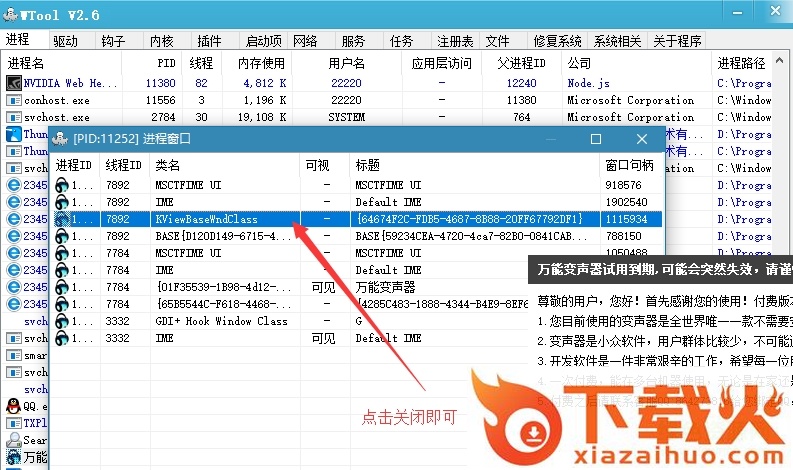This screenshot has height=470, width=793.
Task: Select the Node.js company cell
Action: point(588,83)
